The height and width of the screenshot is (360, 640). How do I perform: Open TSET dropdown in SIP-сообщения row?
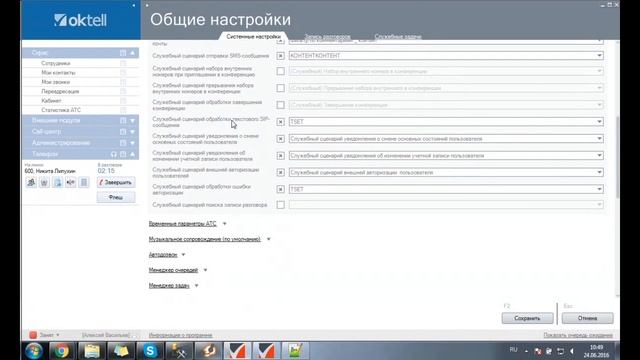click(446, 122)
